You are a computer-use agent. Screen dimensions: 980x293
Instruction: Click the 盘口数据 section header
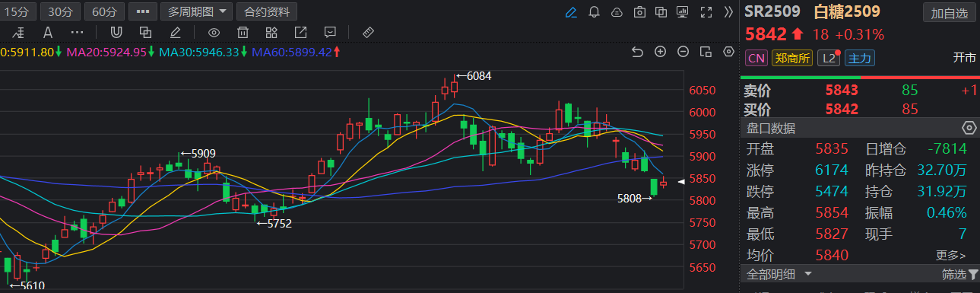(x=770, y=127)
